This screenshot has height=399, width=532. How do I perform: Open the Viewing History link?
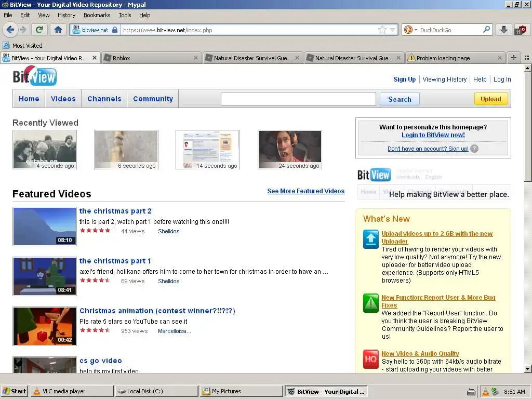tap(445, 79)
